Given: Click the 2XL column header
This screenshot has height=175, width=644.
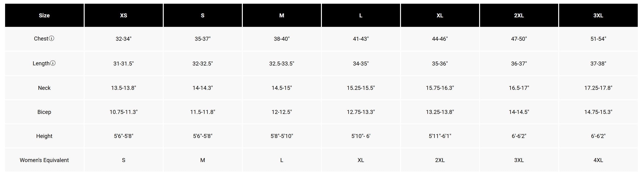Looking at the screenshot, I should pyautogui.click(x=519, y=15).
